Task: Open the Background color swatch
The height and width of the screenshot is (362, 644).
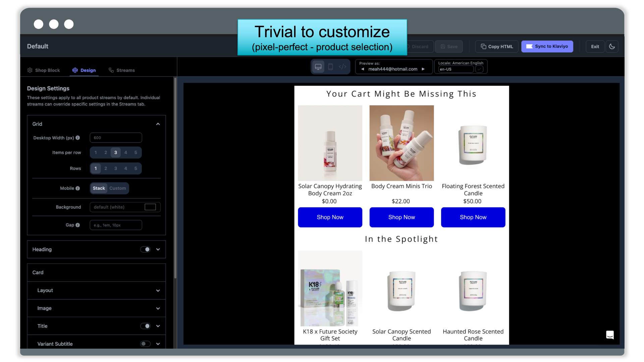Action: coord(150,207)
